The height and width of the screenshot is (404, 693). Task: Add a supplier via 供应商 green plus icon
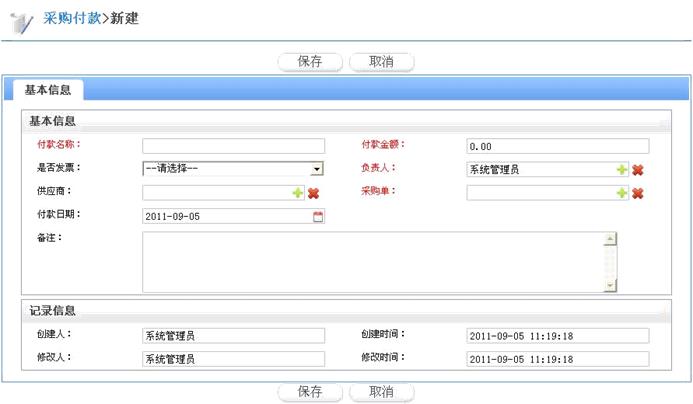tap(297, 193)
